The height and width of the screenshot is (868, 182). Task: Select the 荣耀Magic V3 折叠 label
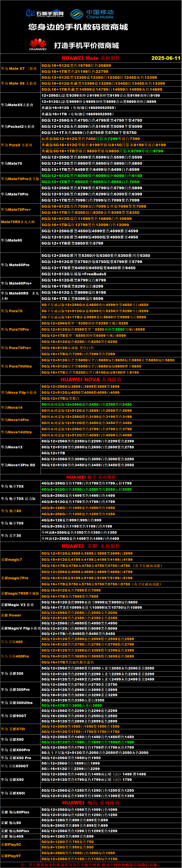pos(18,605)
